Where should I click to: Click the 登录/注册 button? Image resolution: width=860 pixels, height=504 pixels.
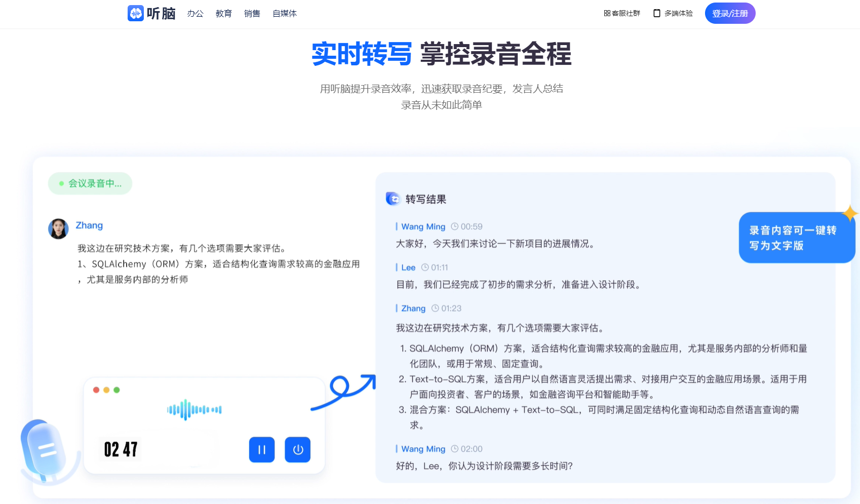coord(730,13)
